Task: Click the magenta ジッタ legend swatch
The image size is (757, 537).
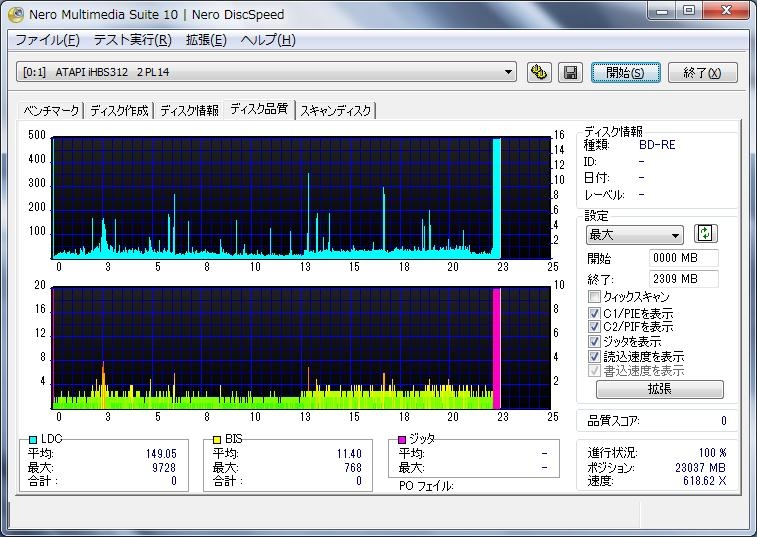Action: click(x=402, y=439)
